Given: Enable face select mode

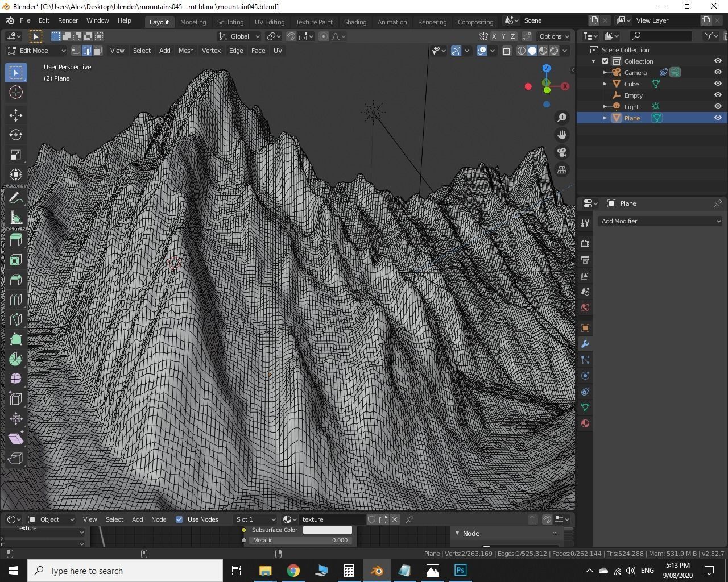Looking at the screenshot, I should point(98,51).
